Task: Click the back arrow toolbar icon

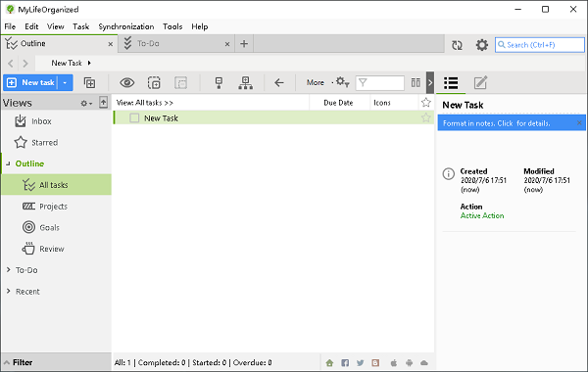Action: click(279, 82)
